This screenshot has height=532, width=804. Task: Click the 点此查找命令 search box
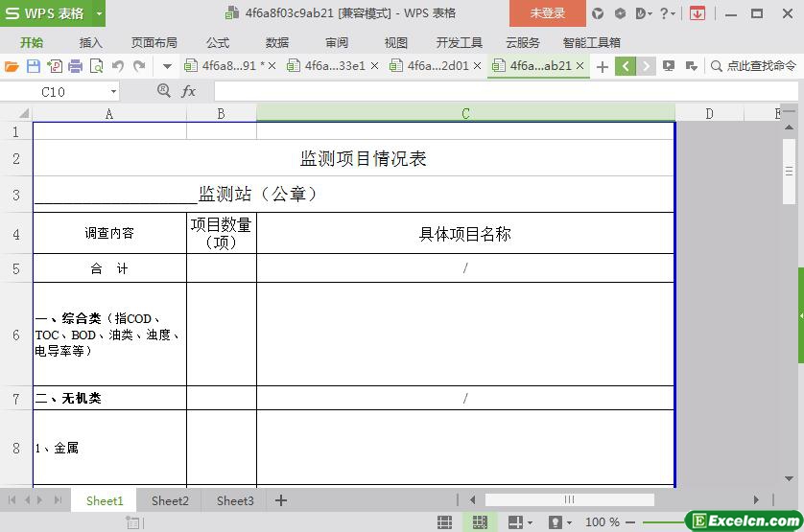point(754,66)
